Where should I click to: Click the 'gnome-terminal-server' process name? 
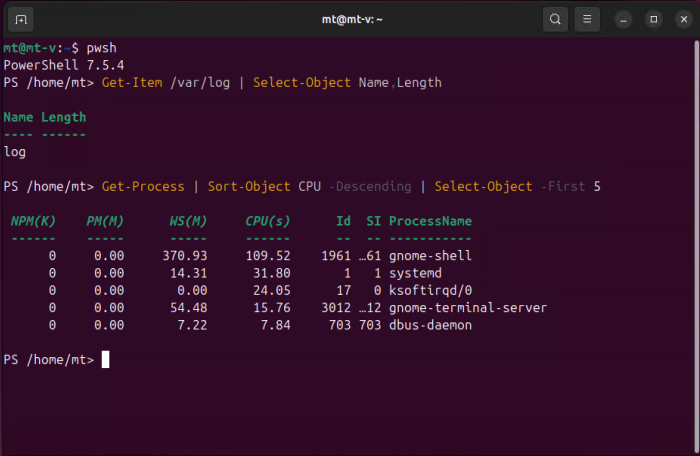pyautogui.click(x=468, y=308)
